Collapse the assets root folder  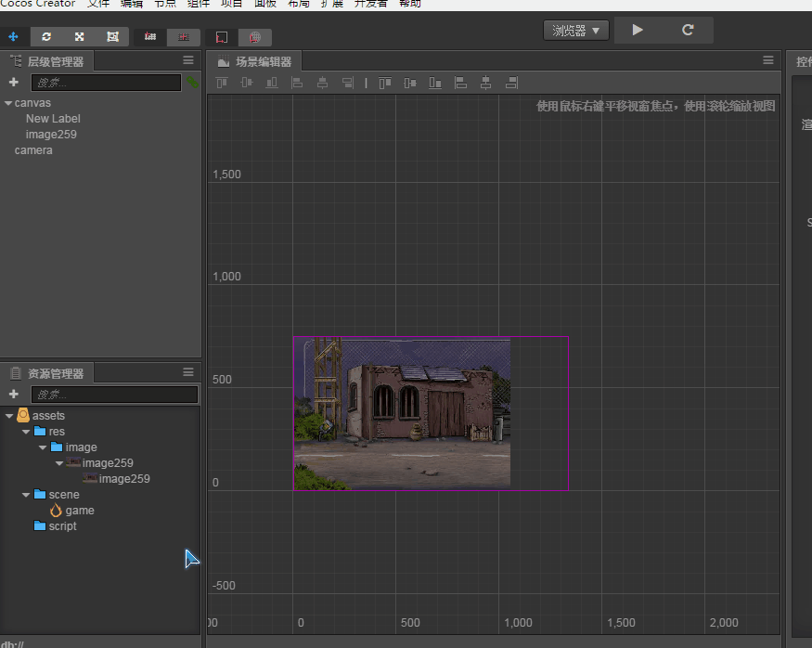[9, 416]
